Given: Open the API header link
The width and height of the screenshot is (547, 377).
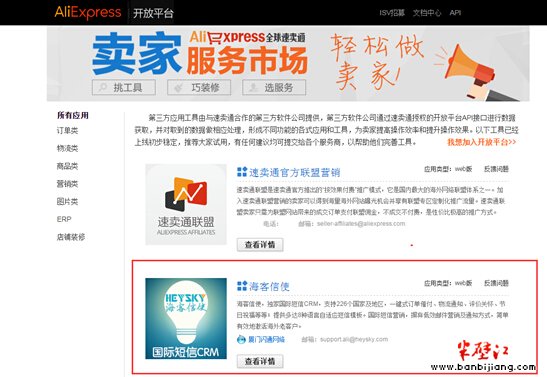Looking at the screenshot, I should click(x=455, y=13).
